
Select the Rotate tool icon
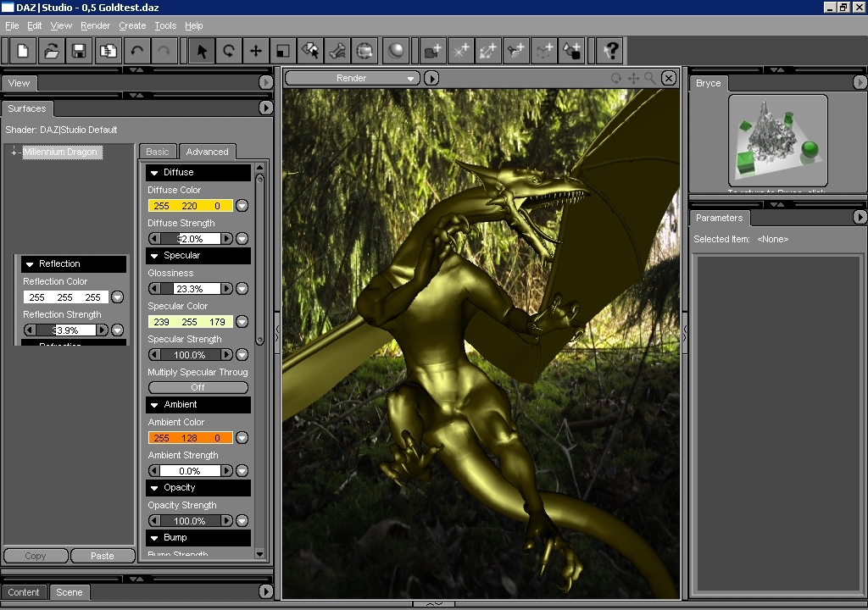click(x=228, y=51)
